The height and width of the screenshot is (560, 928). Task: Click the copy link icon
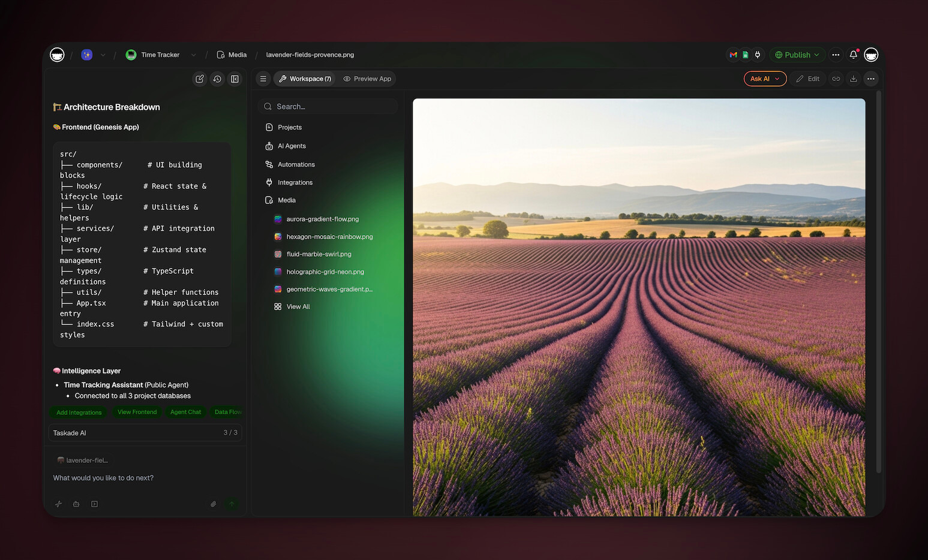pos(836,79)
